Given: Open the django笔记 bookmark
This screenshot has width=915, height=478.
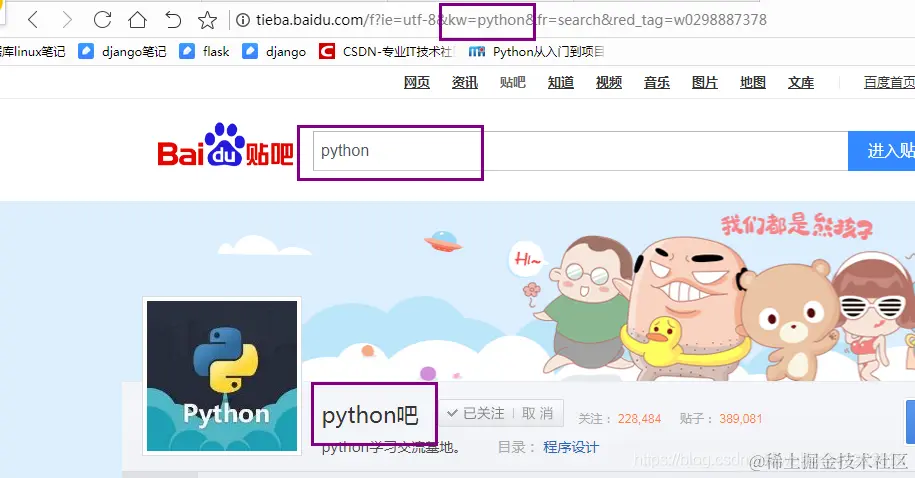Looking at the screenshot, I should (123, 52).
